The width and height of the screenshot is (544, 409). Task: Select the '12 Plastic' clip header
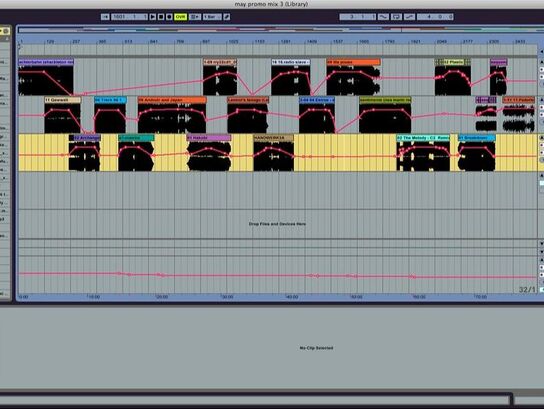pyautogui.click(x=453, y=62)
